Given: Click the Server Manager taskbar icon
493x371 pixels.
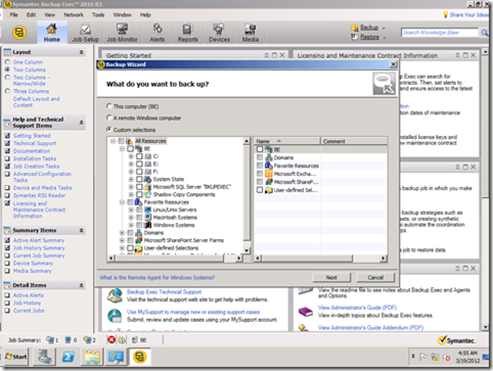Looking at the screenshot, I should click(44, 357).
